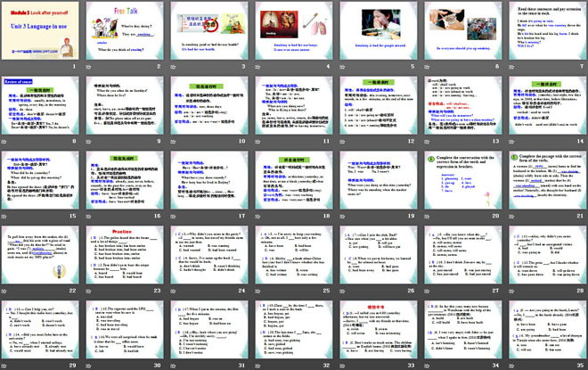The width and height of the screenshot is (588, 370).
Task: Select the Module 5 title slide thumbnail
Action: coord(40,30)
